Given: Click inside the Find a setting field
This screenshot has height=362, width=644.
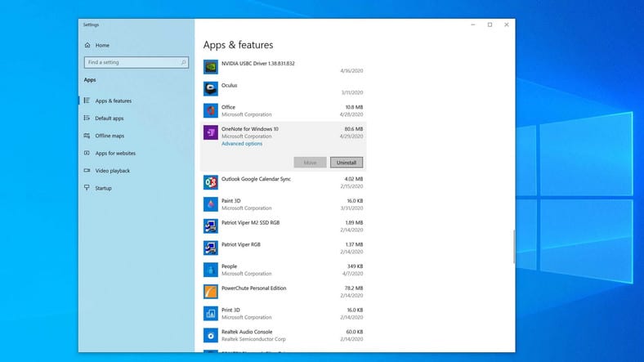Looking at the screenshot, I should point(136,62).
